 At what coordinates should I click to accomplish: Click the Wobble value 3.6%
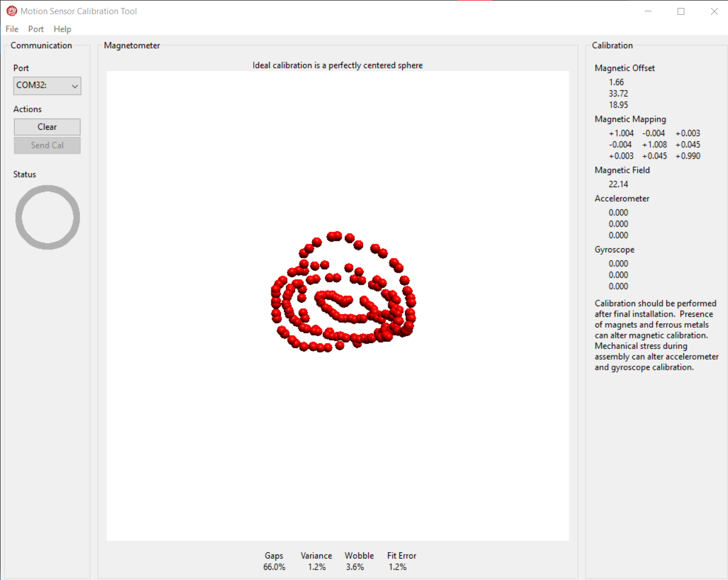[355, 567]
